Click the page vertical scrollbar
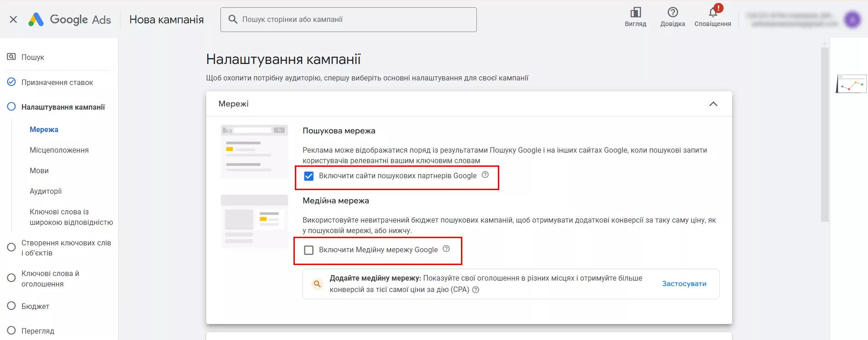This screenshot has height=340, width=868. tap(825, 135)
